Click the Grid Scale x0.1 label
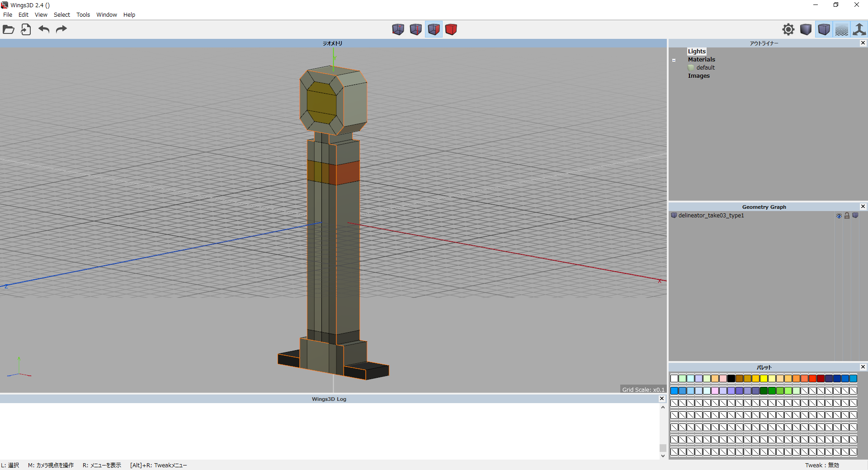This screenshot has width=868, height=470. point(643,390)
